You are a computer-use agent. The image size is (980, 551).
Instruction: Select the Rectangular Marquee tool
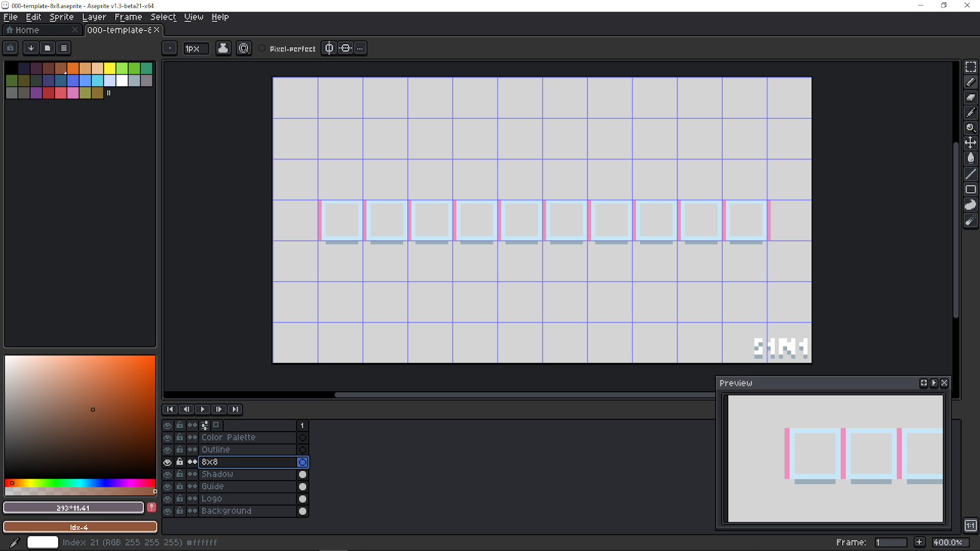pyautogui.click(x=971, y=67)
